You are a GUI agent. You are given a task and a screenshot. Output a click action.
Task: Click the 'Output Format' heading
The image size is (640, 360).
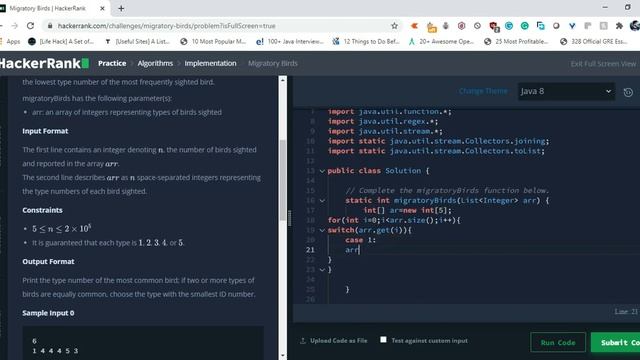pyautogui.click(x=48, y=262)
